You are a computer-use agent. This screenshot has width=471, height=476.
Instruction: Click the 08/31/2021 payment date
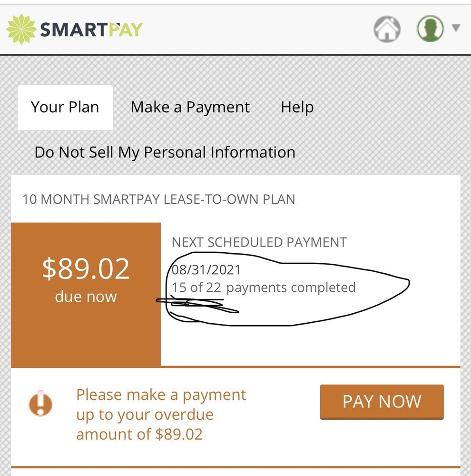pos(207,270)
